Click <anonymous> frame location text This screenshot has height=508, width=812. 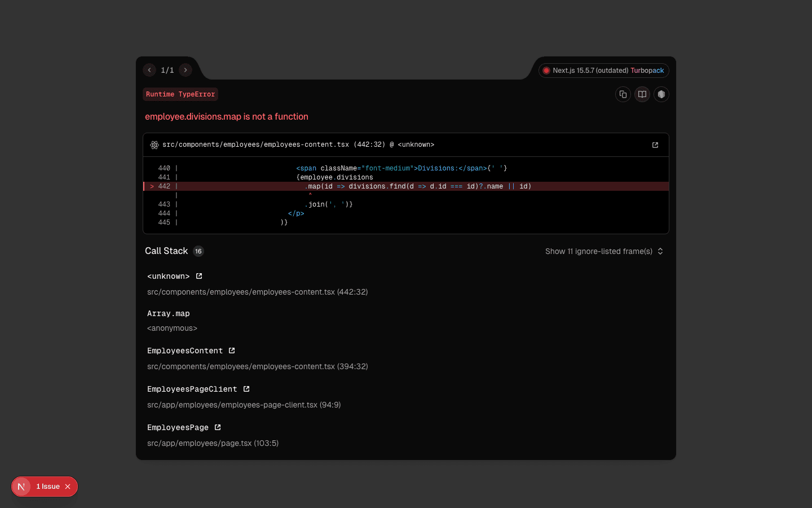pos(173,328)
